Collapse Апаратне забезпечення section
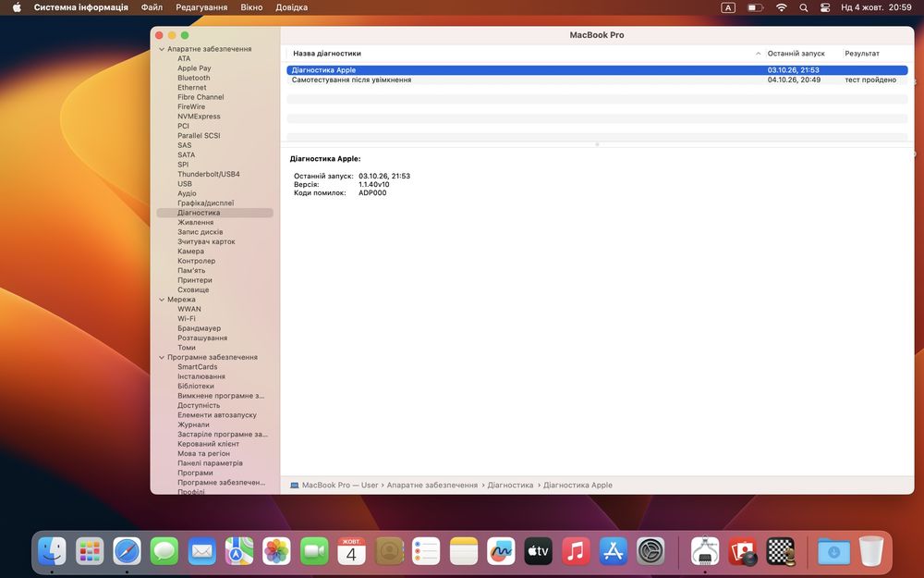Screen dimensions: 924x578 (x=162, y=49)
